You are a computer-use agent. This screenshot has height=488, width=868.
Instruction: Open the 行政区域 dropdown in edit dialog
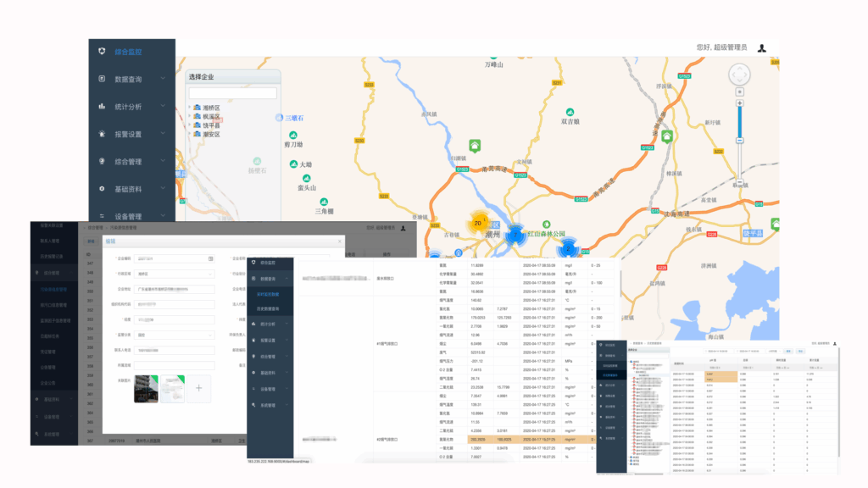[x=174, y=274]
